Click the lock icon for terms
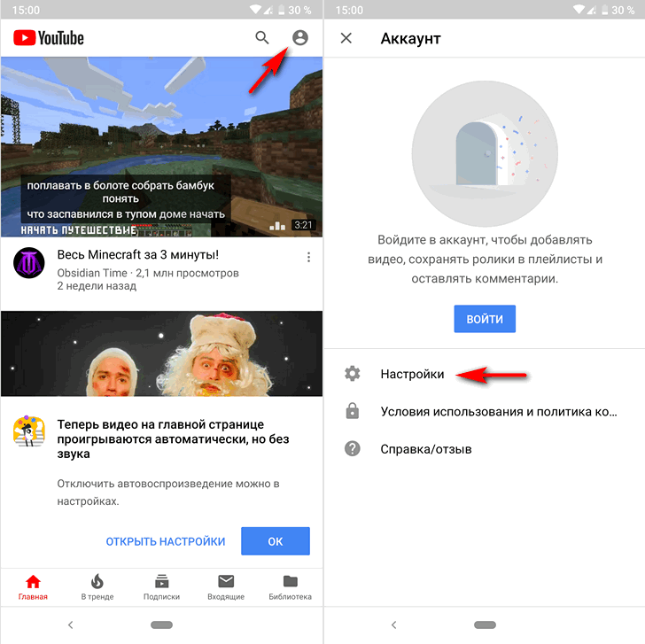This screenshot has height=644, width=645. (x=353, y=411)
